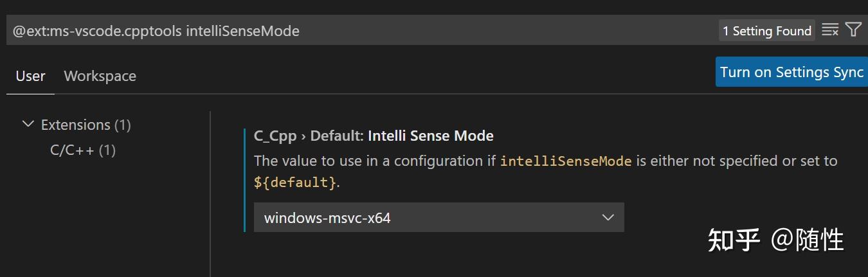The width and height of the screenshot is (868, 277).
Task: Clear the settings search input icon
Action: tap(830, 30)
